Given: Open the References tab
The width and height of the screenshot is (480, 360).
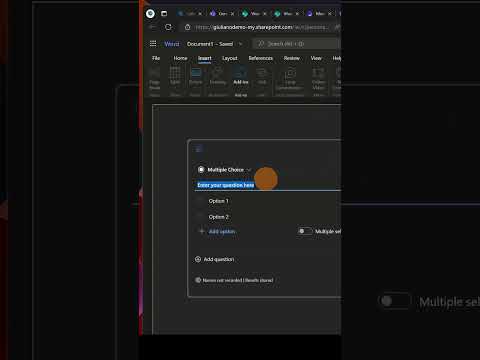Looking at the screenshot, I should point(261,58).
